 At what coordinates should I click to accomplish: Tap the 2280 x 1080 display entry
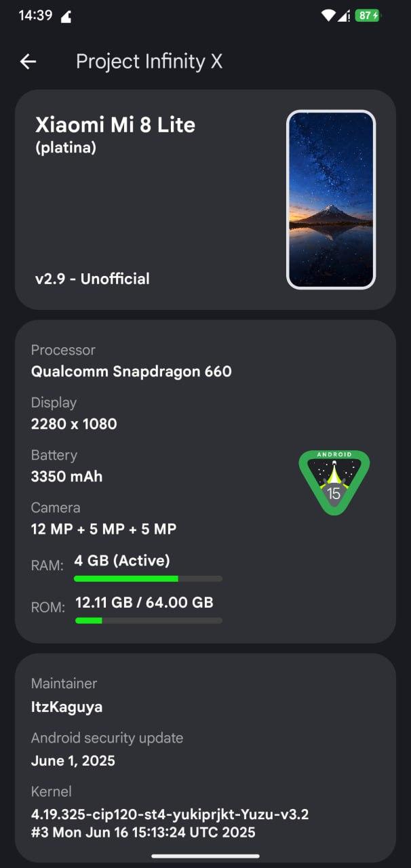point(74,424)
